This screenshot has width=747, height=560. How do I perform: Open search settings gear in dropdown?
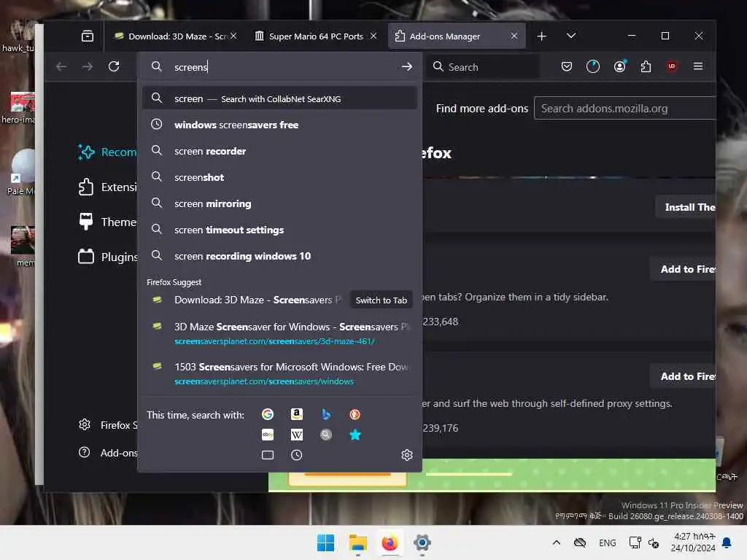[407, 455]
